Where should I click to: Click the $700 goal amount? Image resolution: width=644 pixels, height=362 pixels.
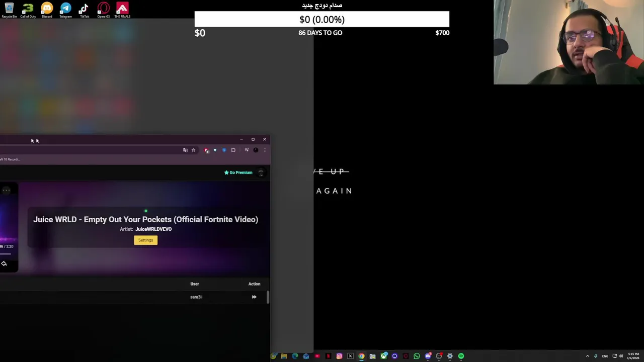(x=442, y=33)
